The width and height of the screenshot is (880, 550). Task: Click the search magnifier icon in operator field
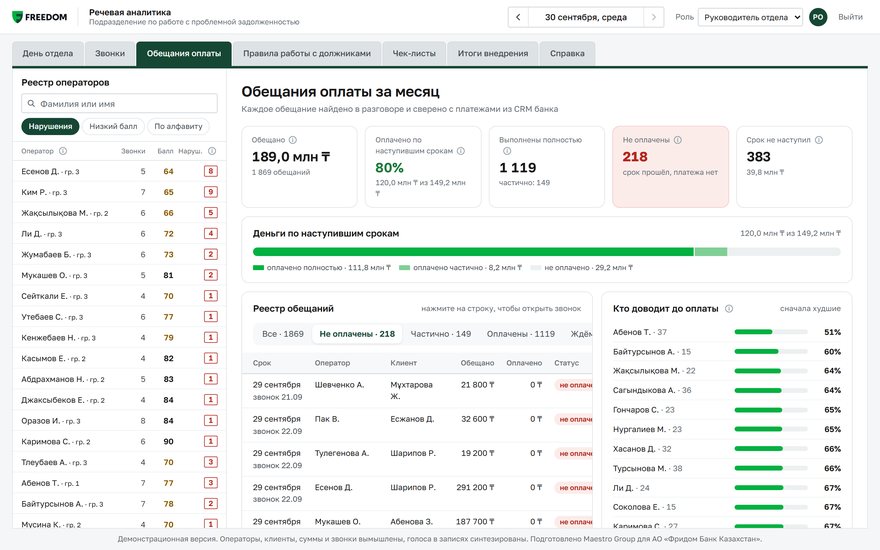[31, 104]
